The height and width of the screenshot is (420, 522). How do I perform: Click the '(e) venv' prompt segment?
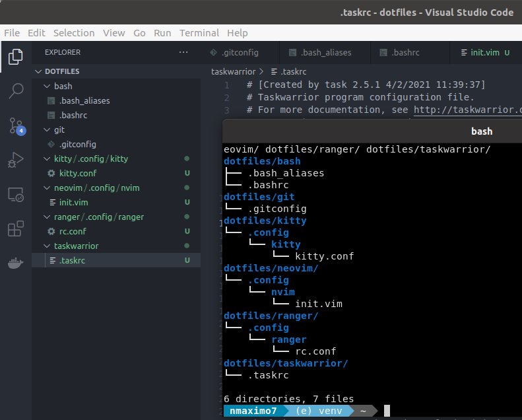(319, 411)
